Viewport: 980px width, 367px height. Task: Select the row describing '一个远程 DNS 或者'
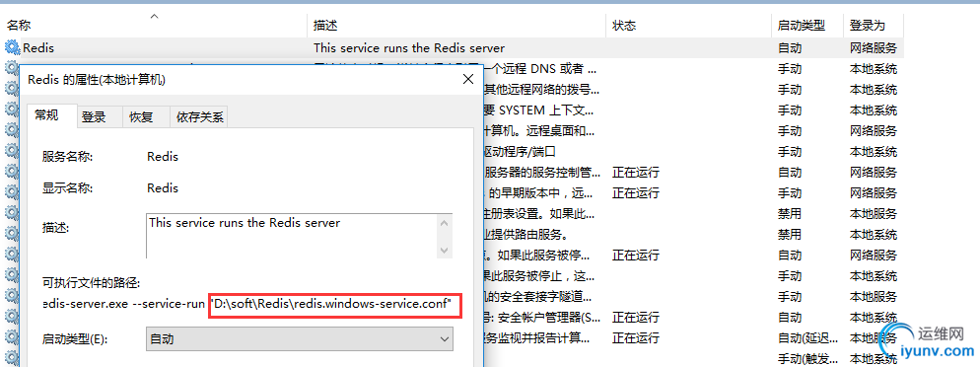[540, 69]
